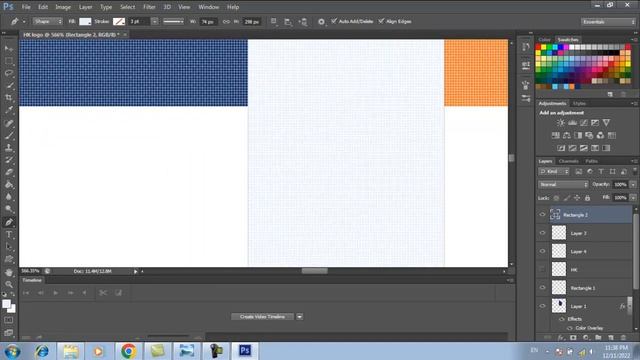Select the Blur tool
The image size is (640, 360).
pos(9,197)
